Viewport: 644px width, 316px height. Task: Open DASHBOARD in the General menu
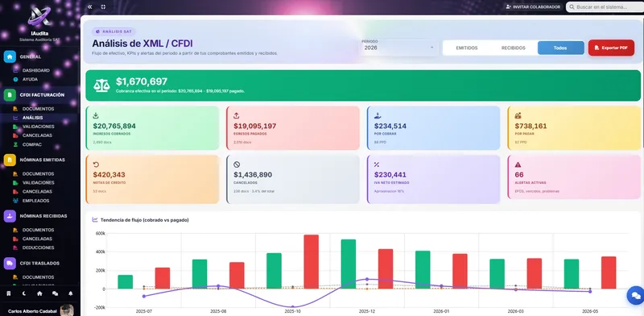click(x=36, y=70)
